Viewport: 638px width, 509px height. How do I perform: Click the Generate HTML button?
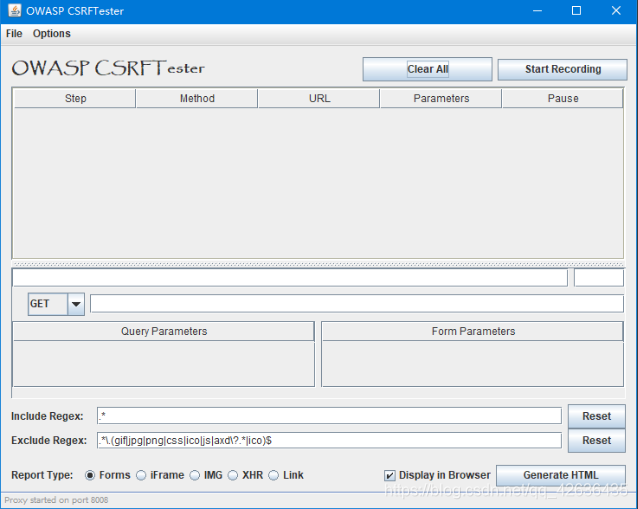[561, 475]
